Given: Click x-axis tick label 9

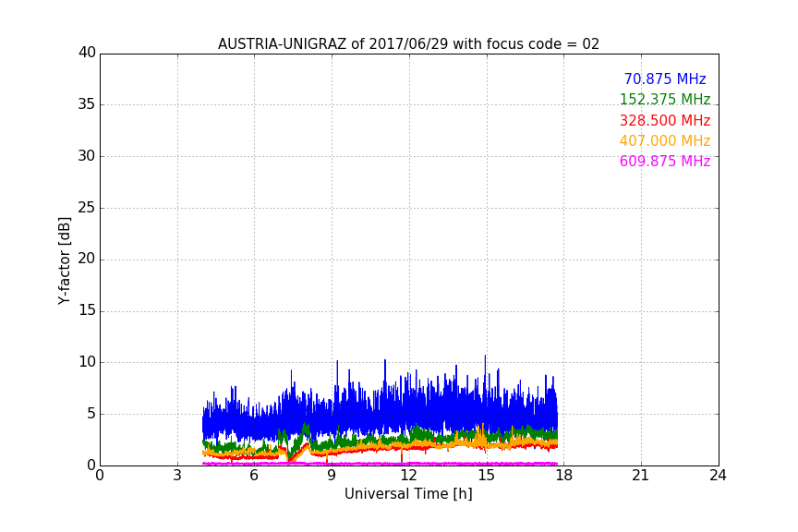Looking at the screenshot, I should 332,476.
